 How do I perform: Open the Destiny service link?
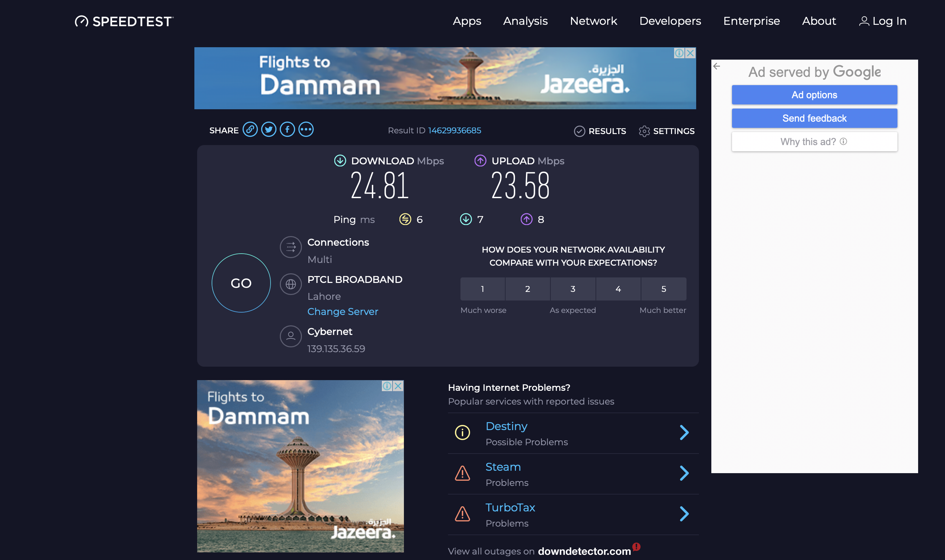click(x=506, y=426)
